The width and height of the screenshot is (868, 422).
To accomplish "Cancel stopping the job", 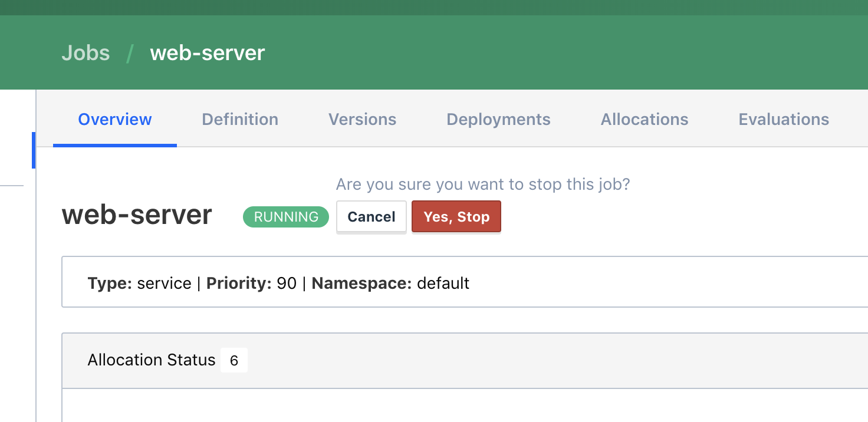I will (x=371, y=217).
